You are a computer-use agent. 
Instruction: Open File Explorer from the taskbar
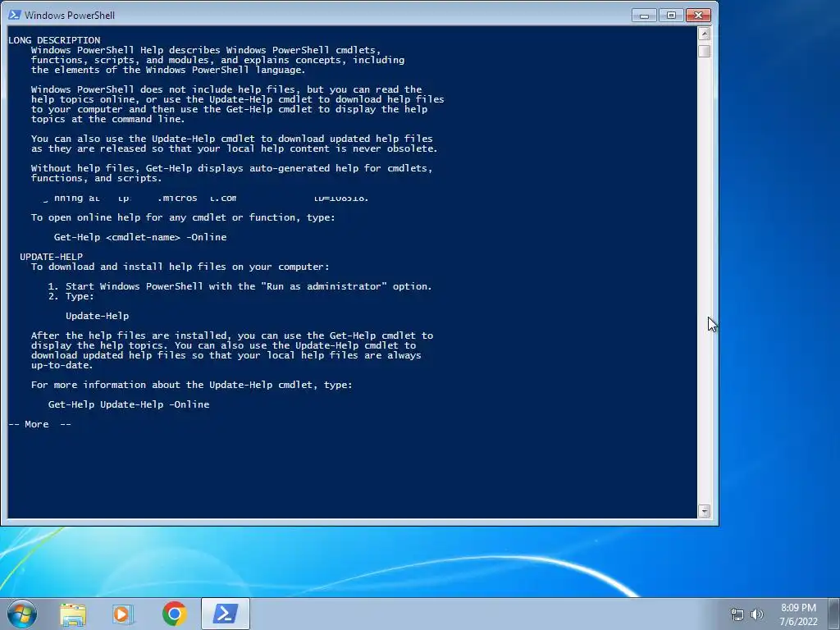73,614
